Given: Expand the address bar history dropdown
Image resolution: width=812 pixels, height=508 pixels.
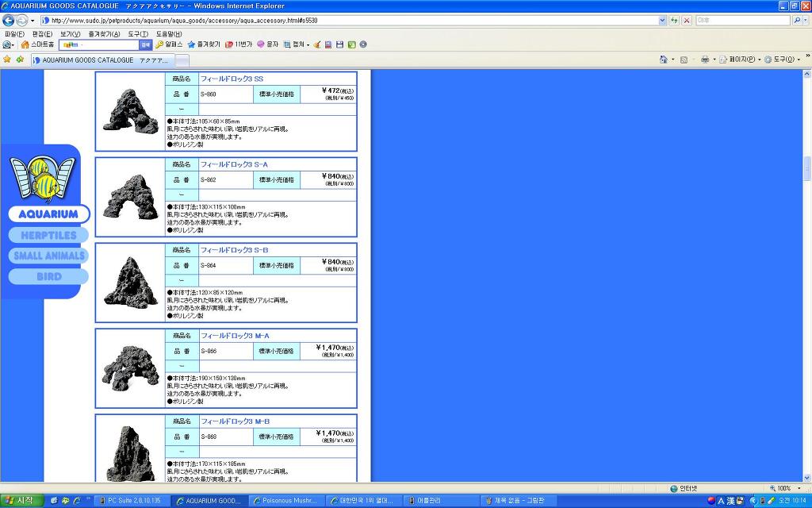Looking at the screenshot, I should click(662, 20).
